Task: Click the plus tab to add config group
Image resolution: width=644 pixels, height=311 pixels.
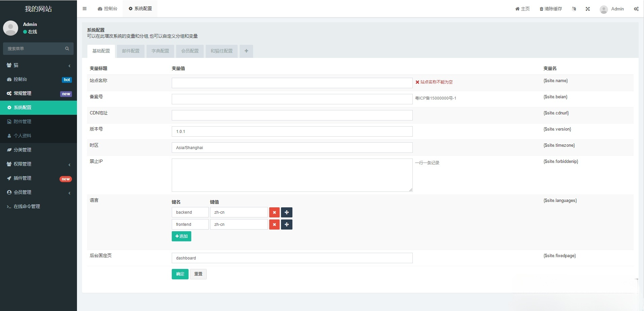Action: point(246,51)
